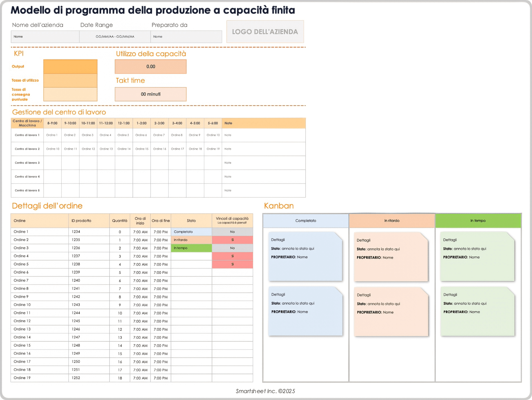Viewport: 532px width, 400px height.
Task: Select the Tasso di consegna puntuale cell
Action: 70,94
